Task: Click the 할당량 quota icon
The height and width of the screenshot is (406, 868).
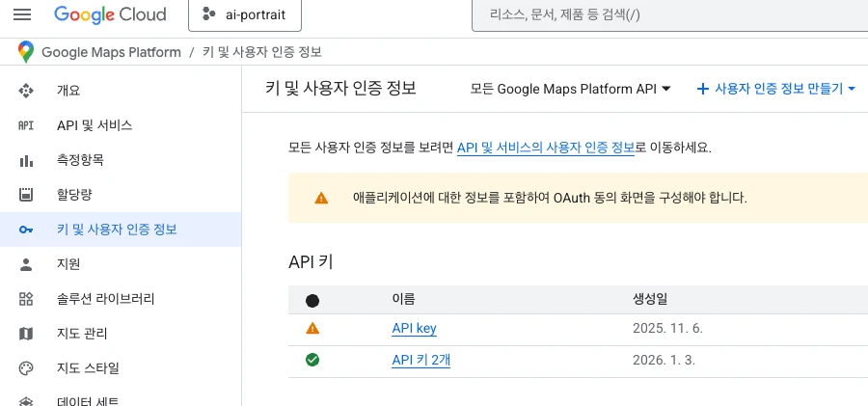Action: pyautogui.click(x=26, y=195)
